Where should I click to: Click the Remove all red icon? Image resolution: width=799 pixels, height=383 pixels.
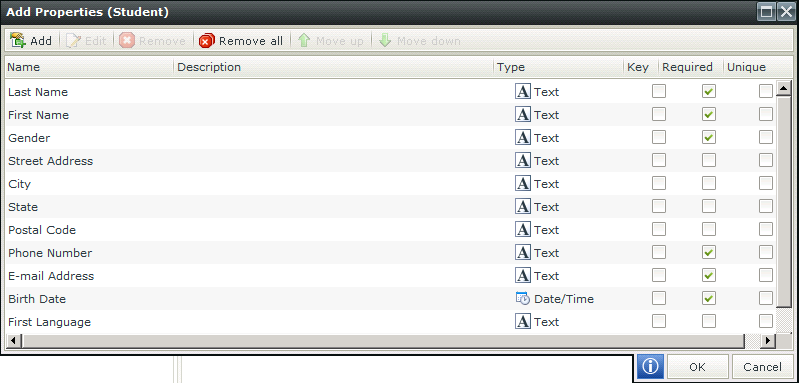(206, 41)
